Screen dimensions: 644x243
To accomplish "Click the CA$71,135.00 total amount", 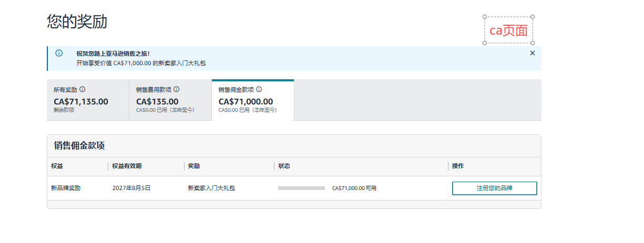I will click(81, 101).
